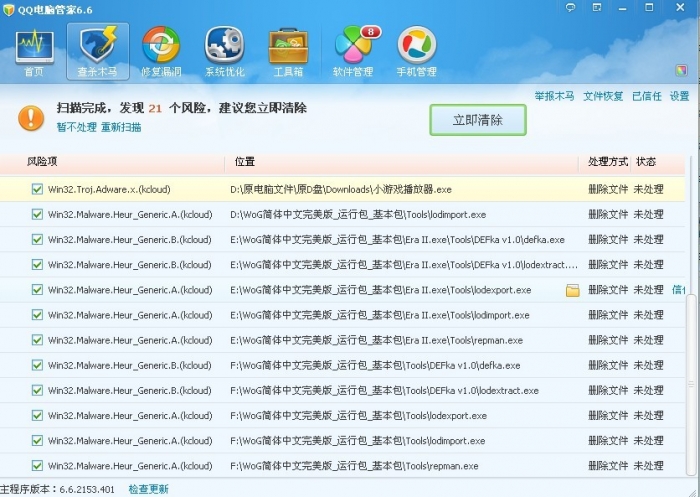Click the 状态 column header

[x=646, y=162]
